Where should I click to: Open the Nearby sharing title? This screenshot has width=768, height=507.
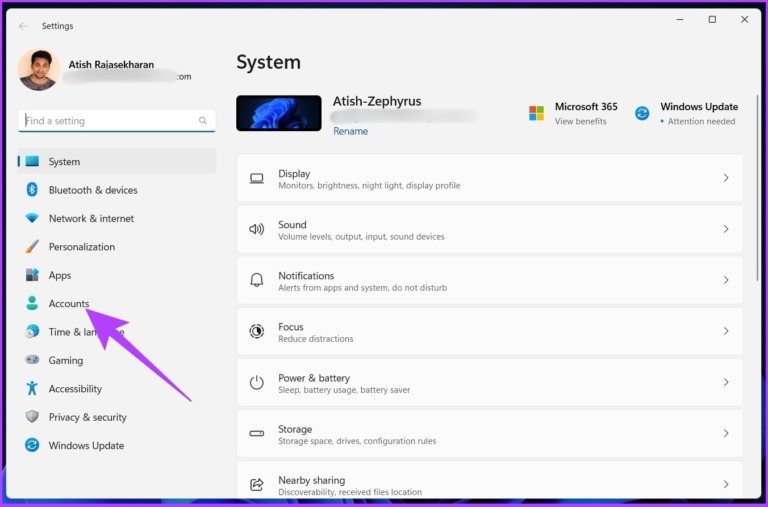[312, 480]
